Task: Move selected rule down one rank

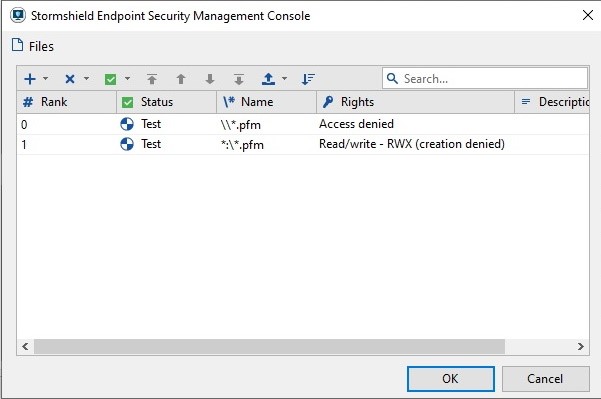Action: 210,79
